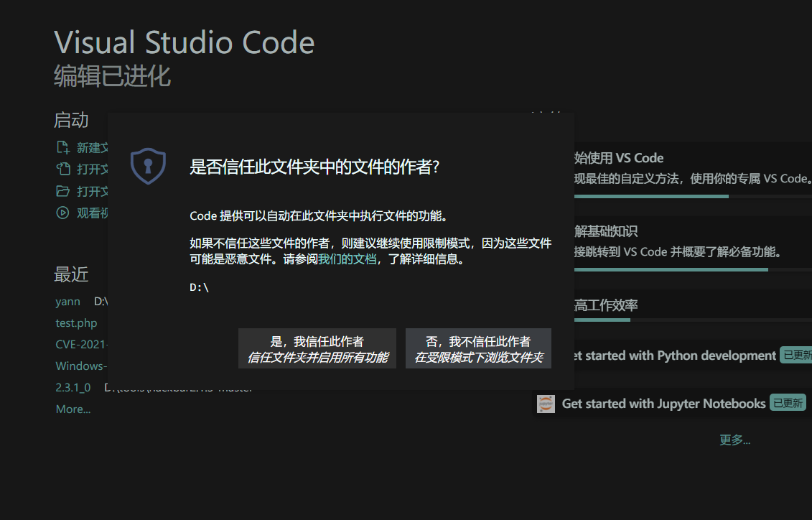Show more recent items via More...
The width and height of the screenshot is (812, 520).
point(73,409)
